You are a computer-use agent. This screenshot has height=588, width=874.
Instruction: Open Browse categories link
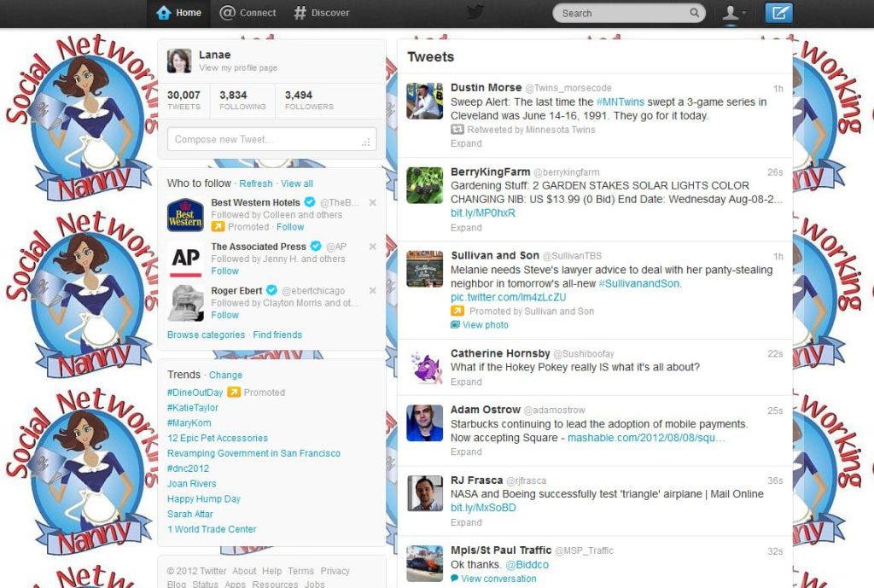point(206,335)
